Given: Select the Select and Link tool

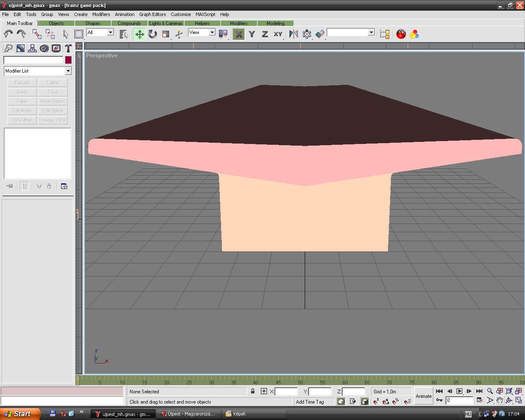Looking at the screenshot, I should click(x=37, y=34).
